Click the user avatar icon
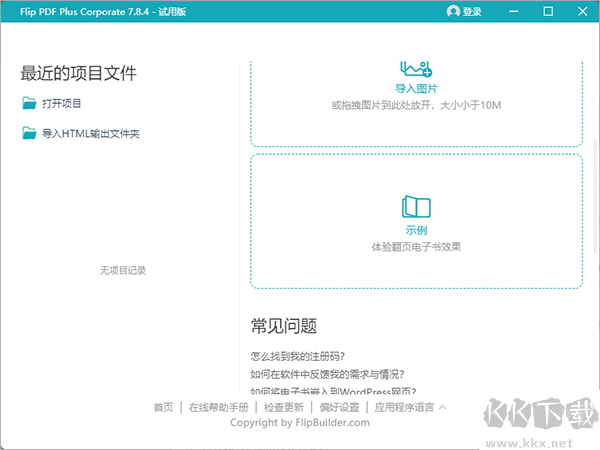This screenshot has width=600, height=450. click(453, 11)
